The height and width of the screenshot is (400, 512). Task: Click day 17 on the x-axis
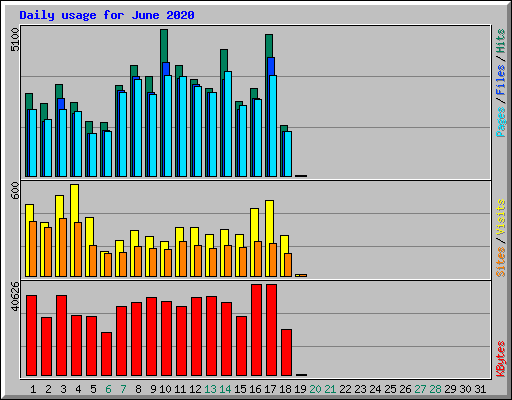[x=270, y=389]
